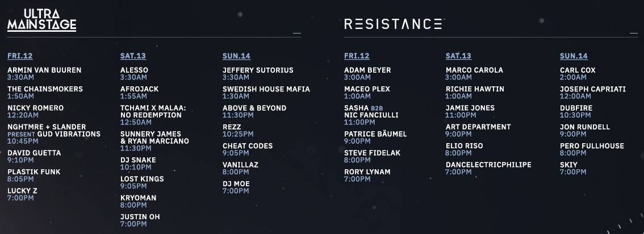Image resolution: width=644 pixels, height=234 pixels.
Task: Click the Ultra Mainstage logo
Action: coord(42,20)
